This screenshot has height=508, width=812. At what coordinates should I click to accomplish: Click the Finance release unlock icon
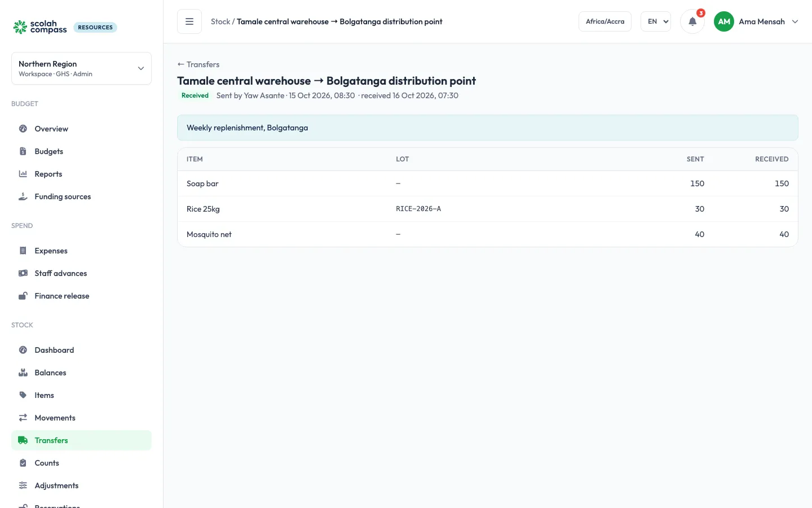[x=23, y=296]
